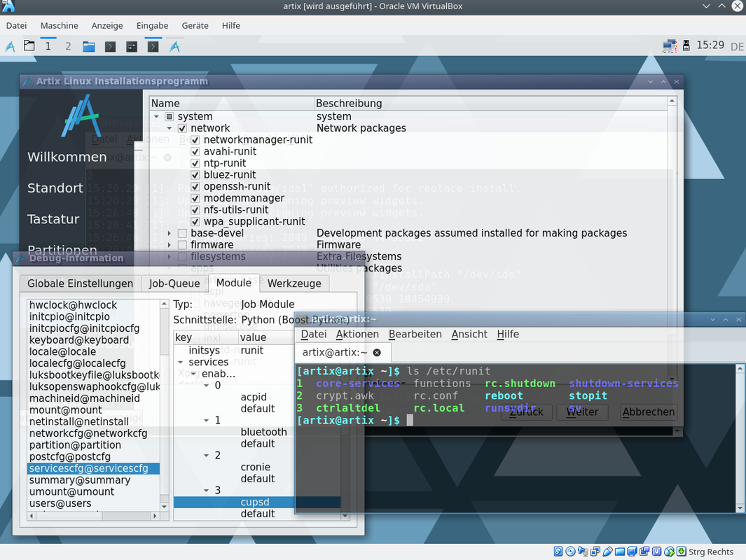Uncheck modemmanager package
This screenshot has height=560, width=746.
pos(195,198)
